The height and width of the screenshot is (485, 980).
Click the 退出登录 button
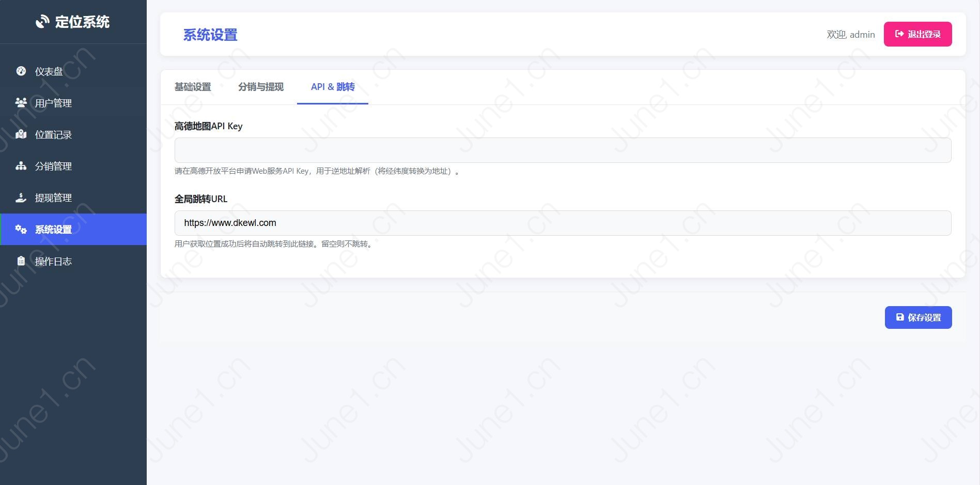click(x=918, y=34)
